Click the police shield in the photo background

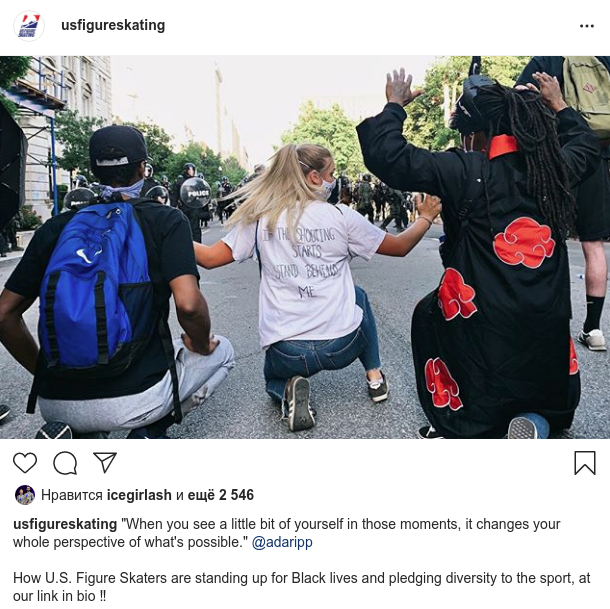point(195,193)
